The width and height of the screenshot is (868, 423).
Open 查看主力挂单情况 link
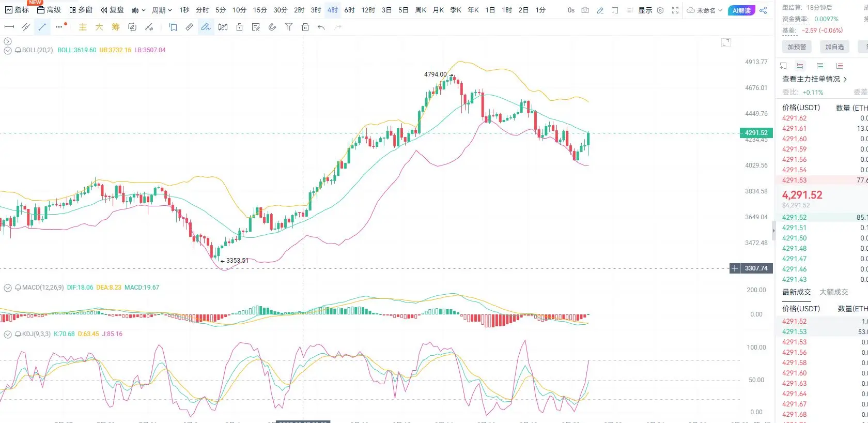pos(814,79)
